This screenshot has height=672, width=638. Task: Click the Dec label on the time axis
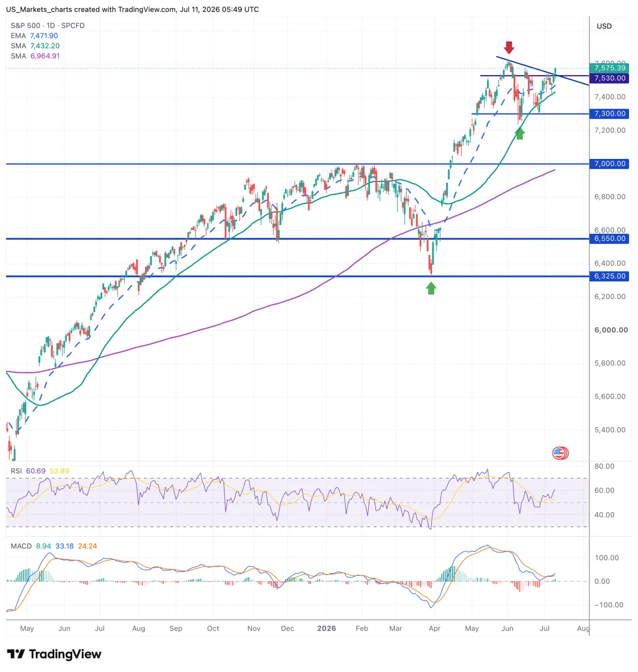point(288,628)
